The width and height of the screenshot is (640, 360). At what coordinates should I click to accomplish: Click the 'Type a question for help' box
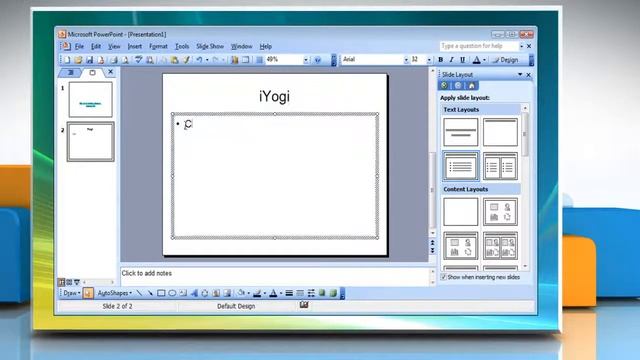coord(479,46)
